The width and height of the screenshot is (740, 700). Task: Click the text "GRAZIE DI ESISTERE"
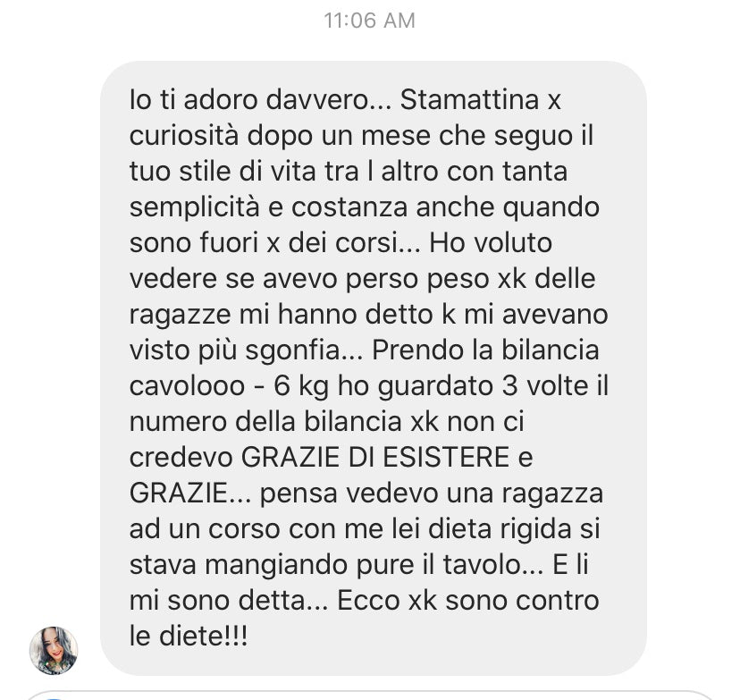(x=374, y=458)
